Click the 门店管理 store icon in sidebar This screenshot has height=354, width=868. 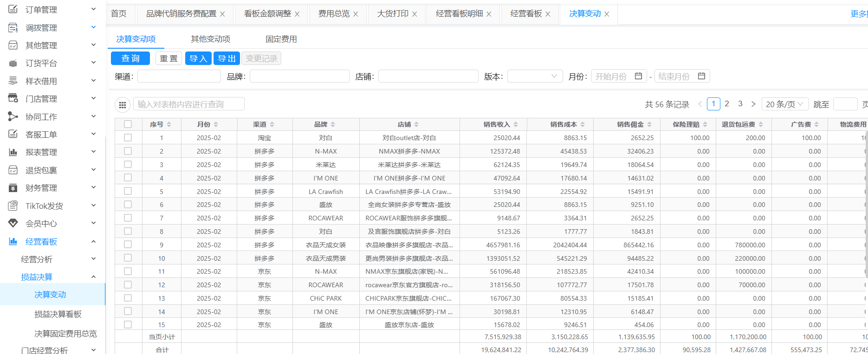click(13, 98)
